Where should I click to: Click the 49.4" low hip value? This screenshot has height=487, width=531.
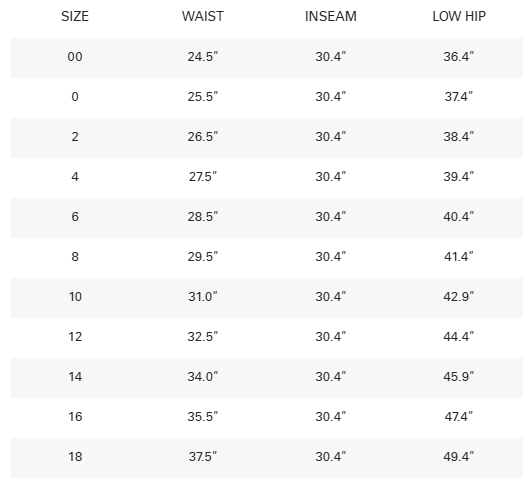[459, 456]
